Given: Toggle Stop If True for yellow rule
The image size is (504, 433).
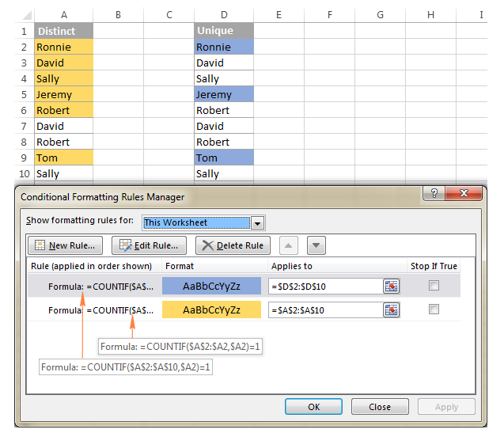Looking at the screenshot, I should [x=434, y=310].
